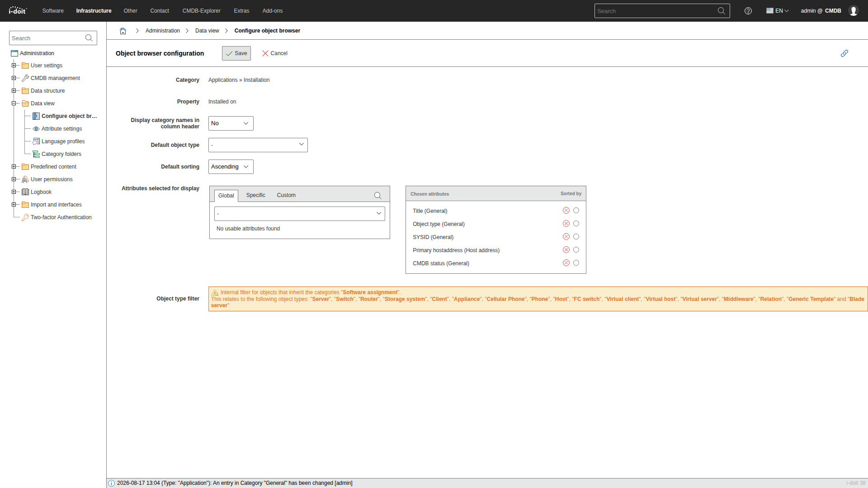Open the global attributes select dropdown
The width and height of the screenshot is (868, 488).
coord(300,214)
